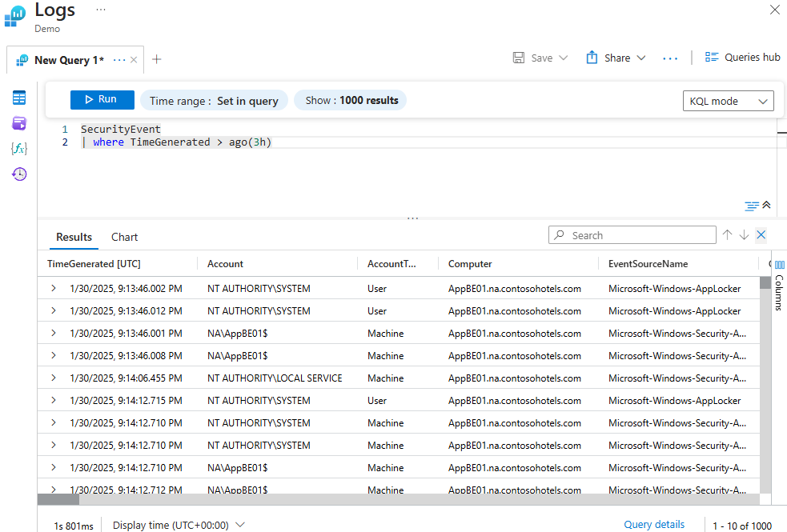Select the New Query 1 tab
Image resolution: width=787 pixels, height=532 pixels.
tap(69, 60)
